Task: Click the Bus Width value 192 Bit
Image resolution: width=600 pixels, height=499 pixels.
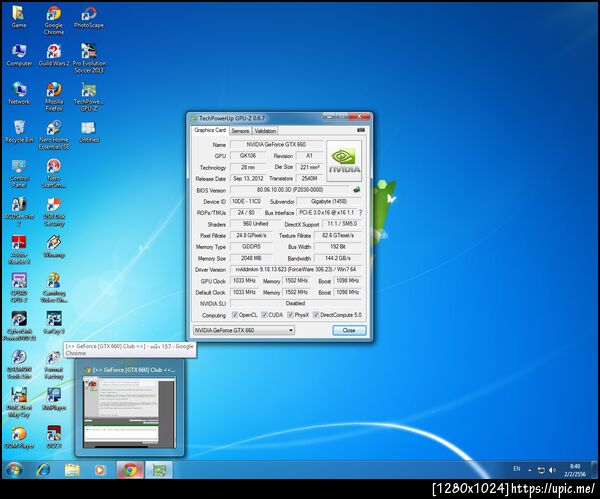Action: (338, 247)
